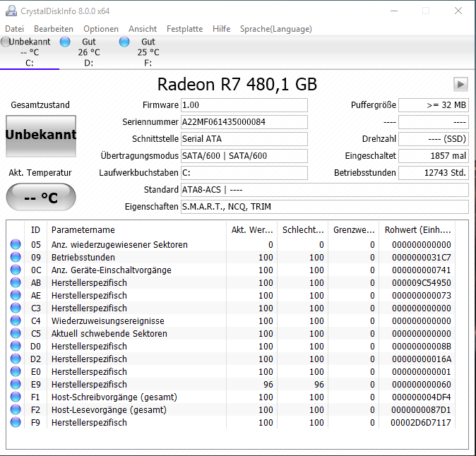Click status icon of attribute 09 row

click(x=16, y=257)
